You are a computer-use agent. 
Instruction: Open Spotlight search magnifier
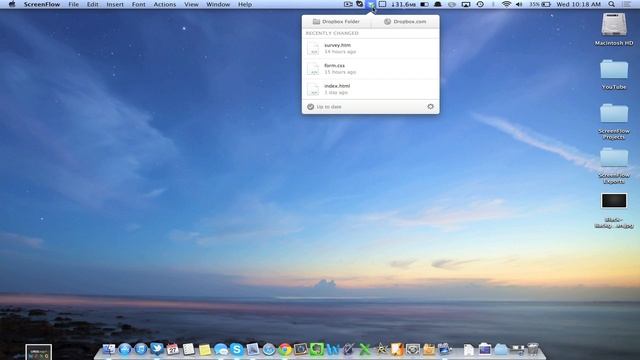pos(611,4)
